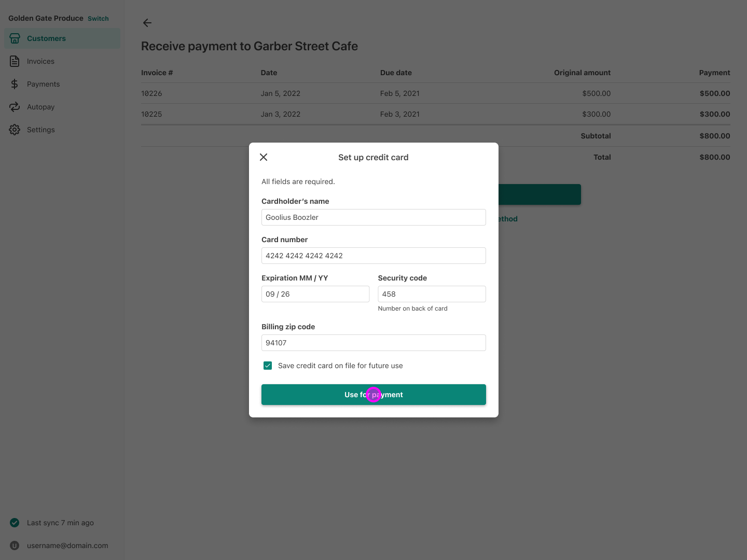Viewport: 747px width, 560px height.
Task: Click the Payments dollar sign icon
Action: click(x=15, y=84)
